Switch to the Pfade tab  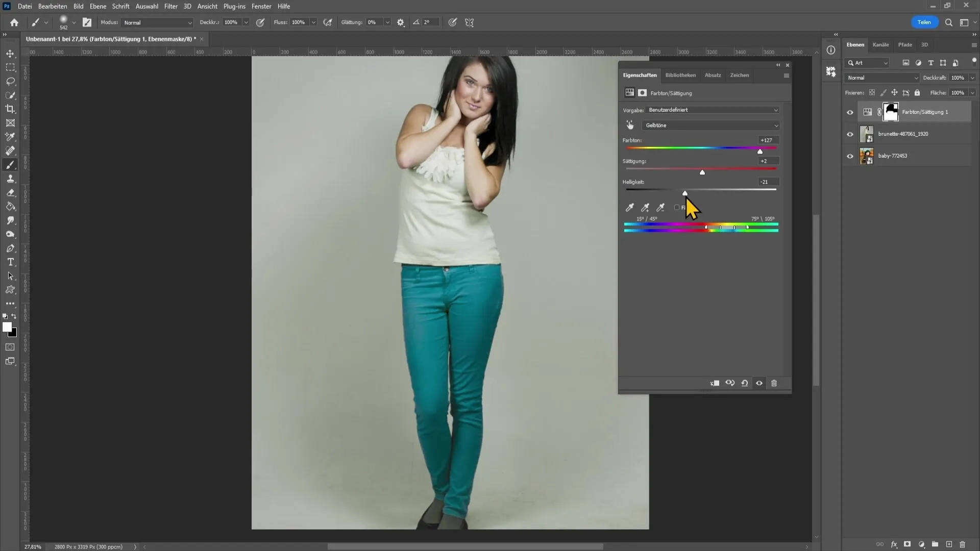(905, 45)
